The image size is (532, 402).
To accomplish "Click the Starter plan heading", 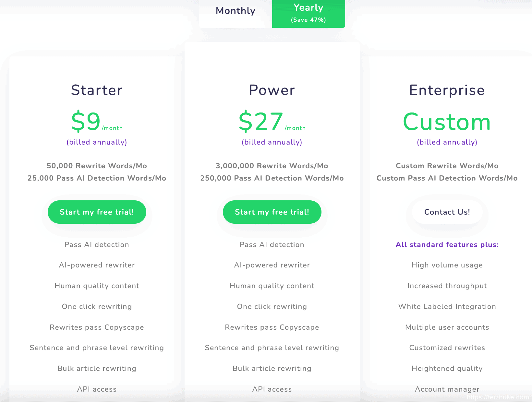I will pyautogui.click(x=97, y=90).
